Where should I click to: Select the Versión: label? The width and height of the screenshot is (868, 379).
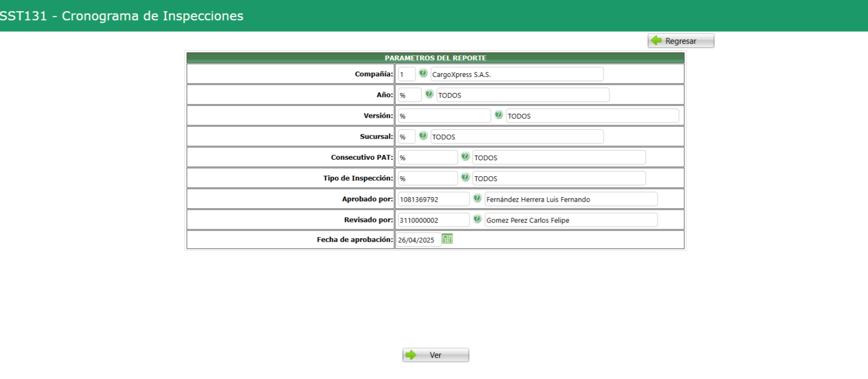tap(378, 116)
